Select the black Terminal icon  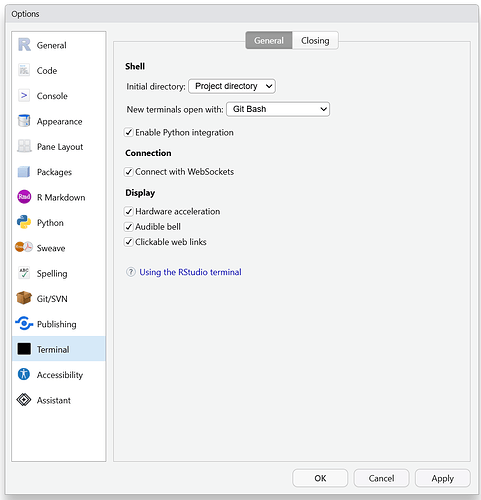tap(24, 349)
